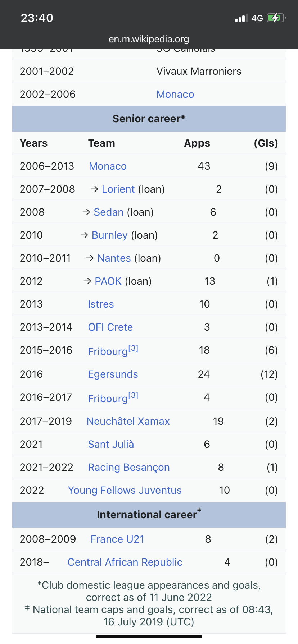Follow the Burnley link

tap(109, 235)
